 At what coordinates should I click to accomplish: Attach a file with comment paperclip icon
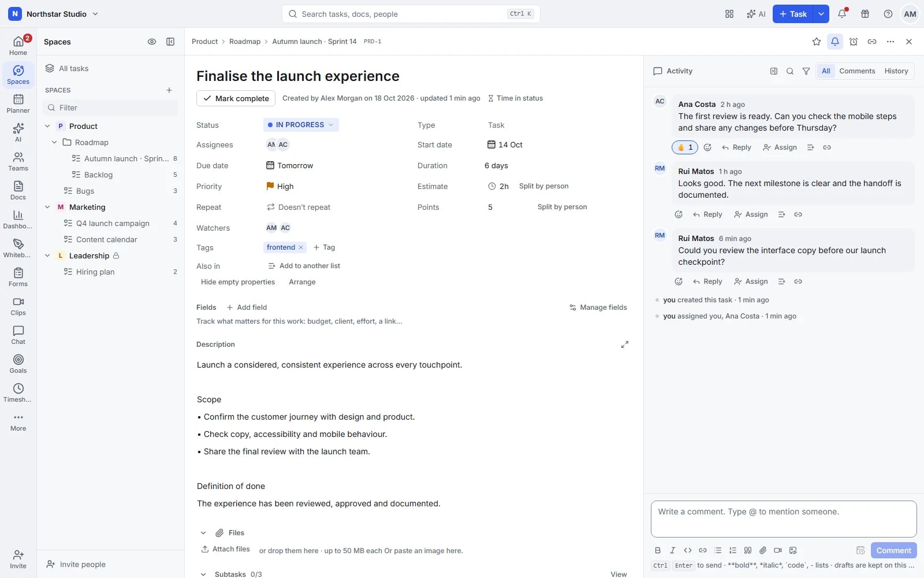pos(763,550)
